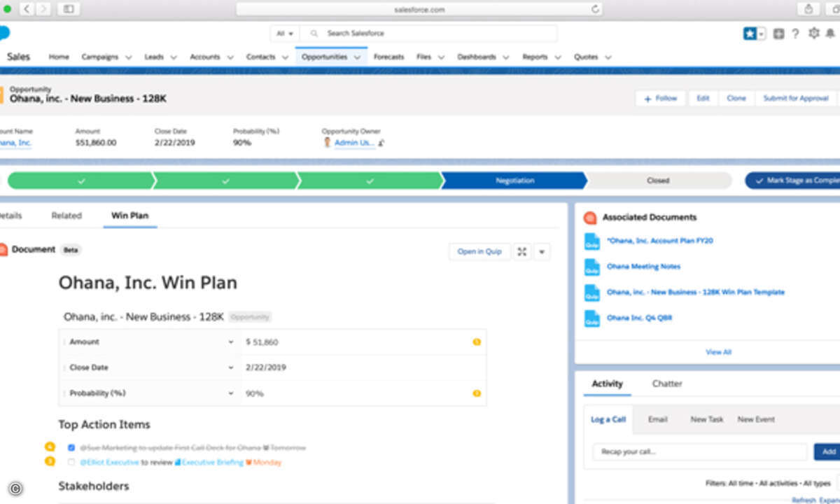Open the Campaigns tab
This screenshot has height=504, width=840.
[99, 57]
